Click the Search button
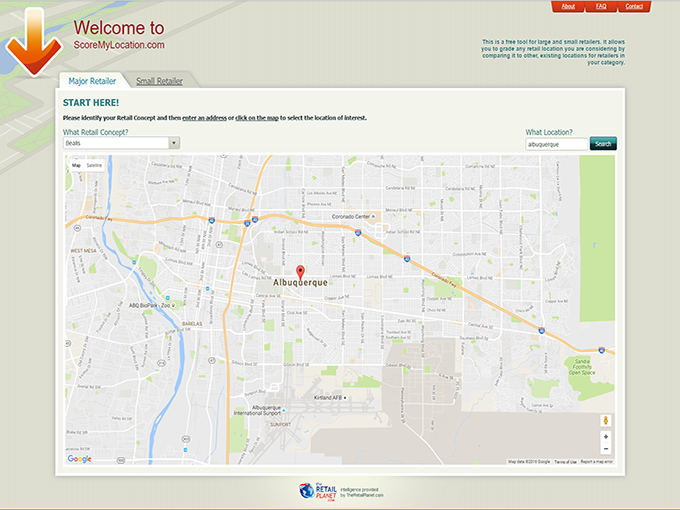This screenshot has height=510, width=680. (x=603, y=144)
